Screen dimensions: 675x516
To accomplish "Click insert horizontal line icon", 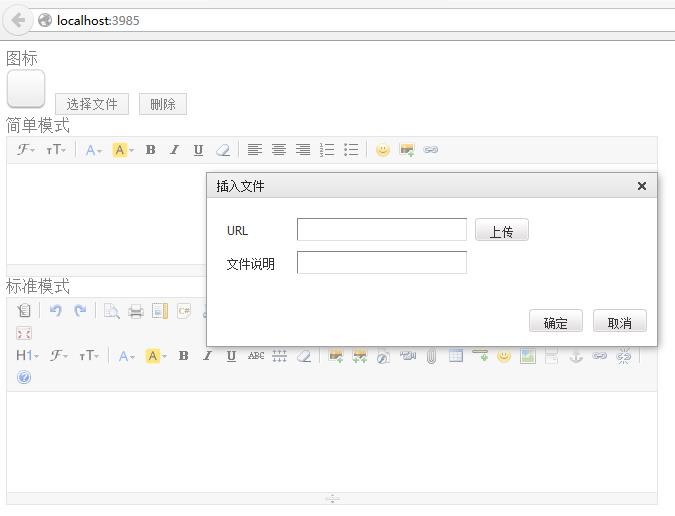I will click(x=480, y=355).
